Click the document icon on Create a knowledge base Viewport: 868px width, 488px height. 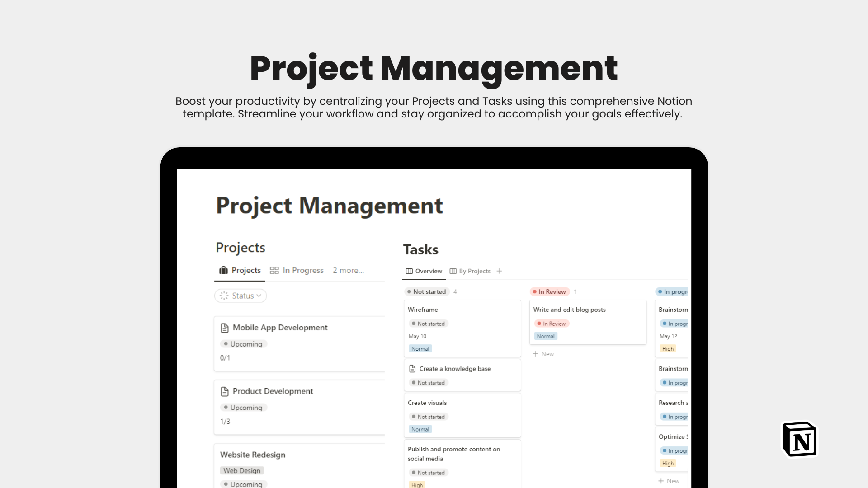point(412,369)
